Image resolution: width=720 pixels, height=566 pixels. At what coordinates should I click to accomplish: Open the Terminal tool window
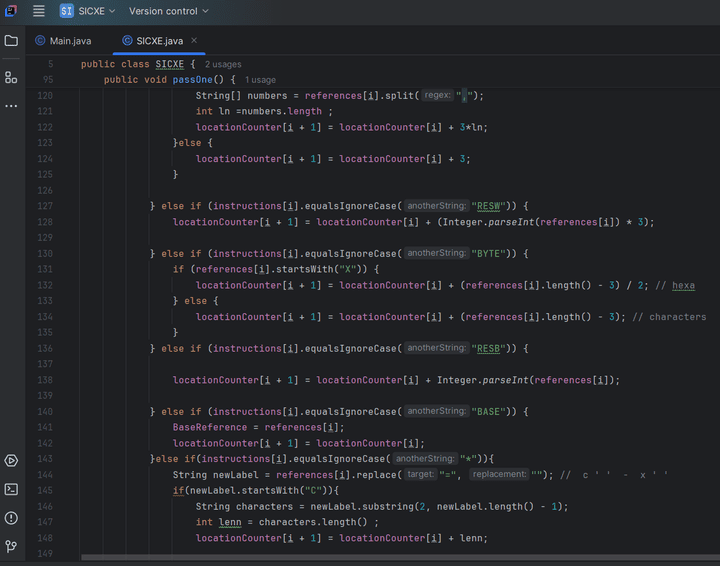pos(11,489)
